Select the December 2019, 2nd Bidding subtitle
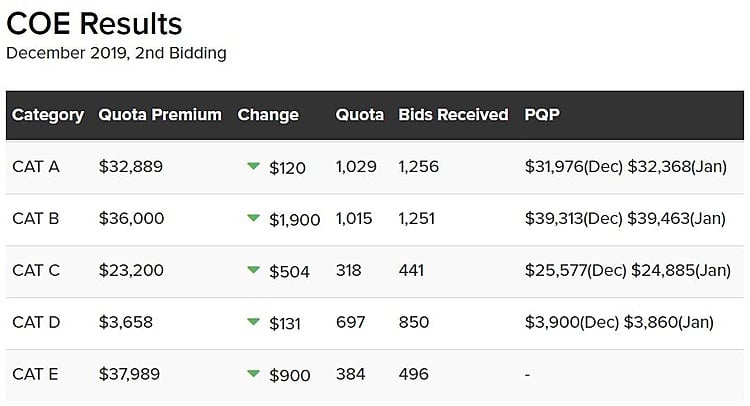 tap(116, 53)
